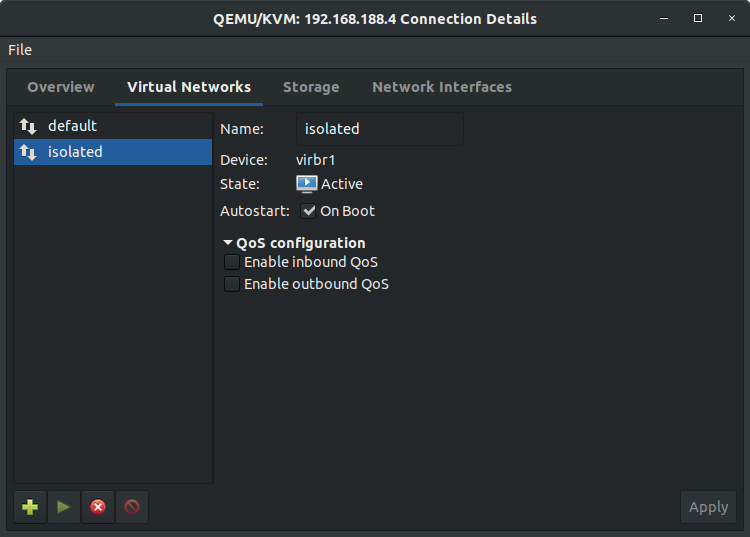The image size is (750, 537).
Task: Click the Apply button
Action: [708, 507]
